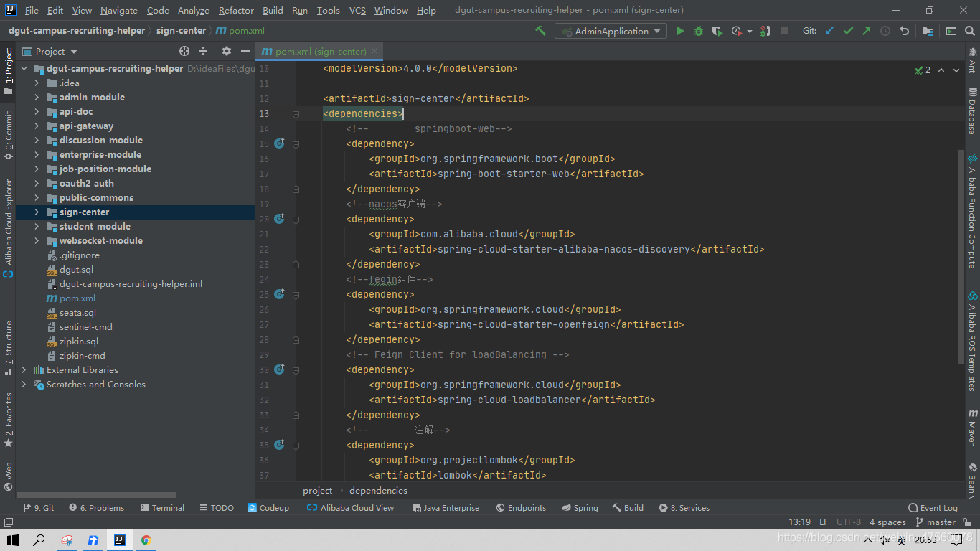Screen dimensions: 980x551
Task: Toggle the Terminal tool window
Action: coord(162,507)
